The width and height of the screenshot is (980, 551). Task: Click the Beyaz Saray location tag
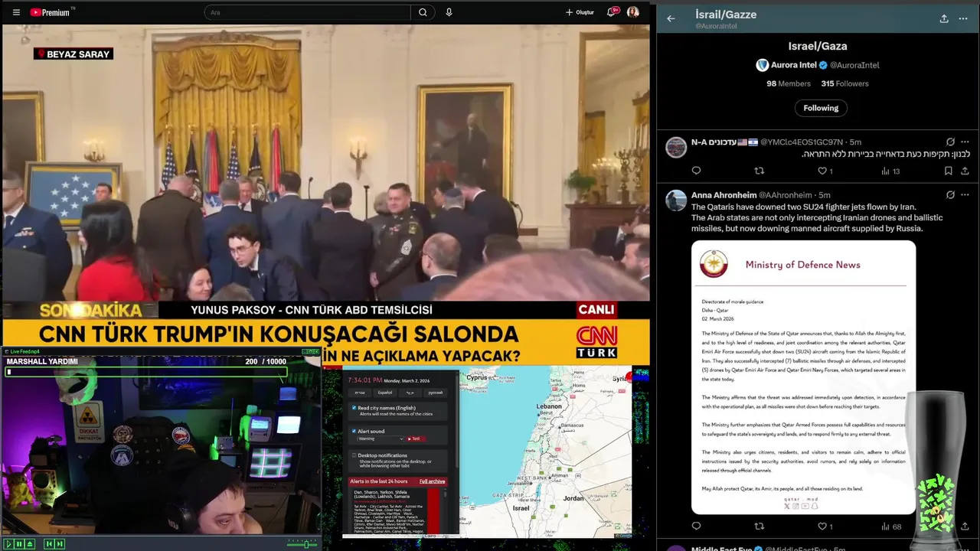click(73, 54)
